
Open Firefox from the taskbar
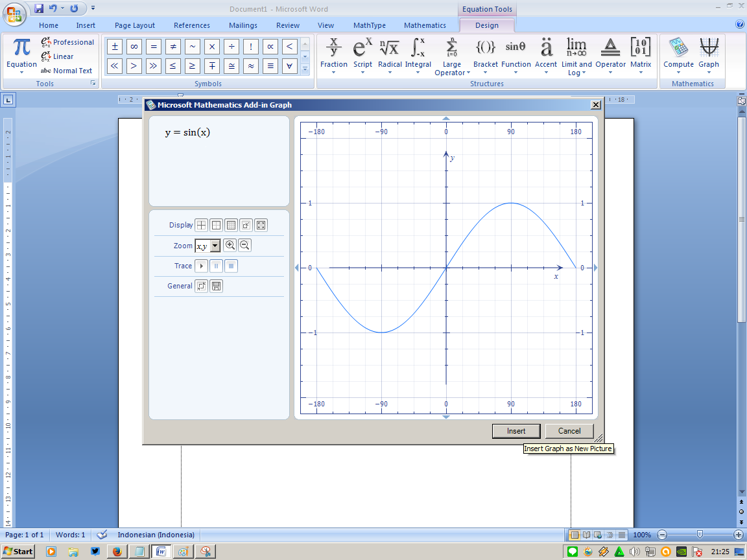117,552
